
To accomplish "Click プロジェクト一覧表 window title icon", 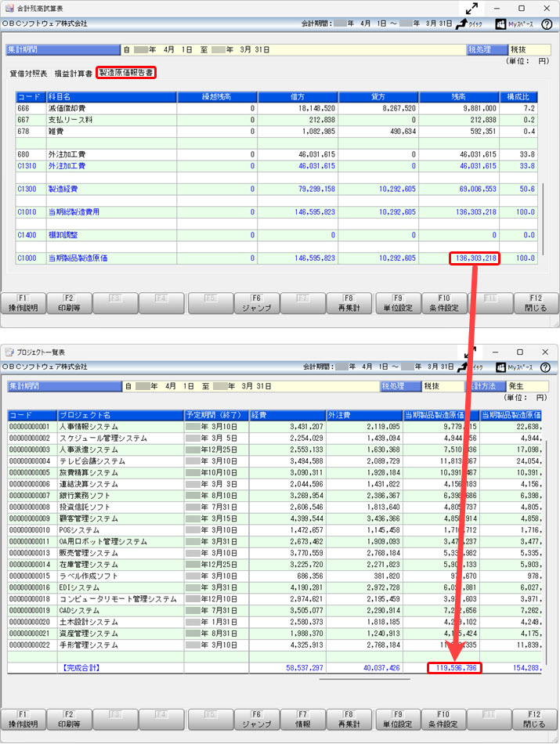I will click(9, 352).
